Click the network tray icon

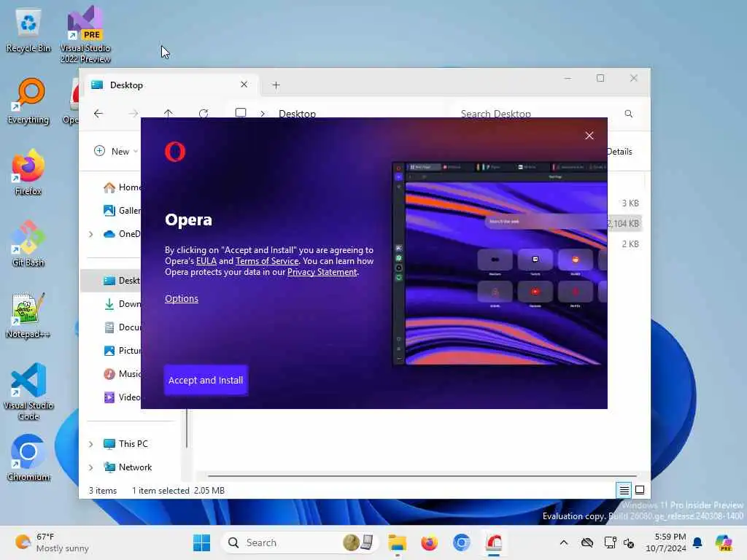coord(610,542)
